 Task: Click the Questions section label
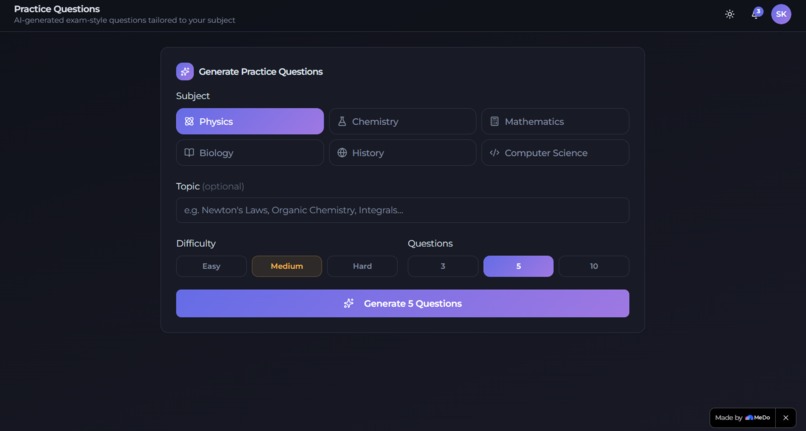(x=430, y=243)
